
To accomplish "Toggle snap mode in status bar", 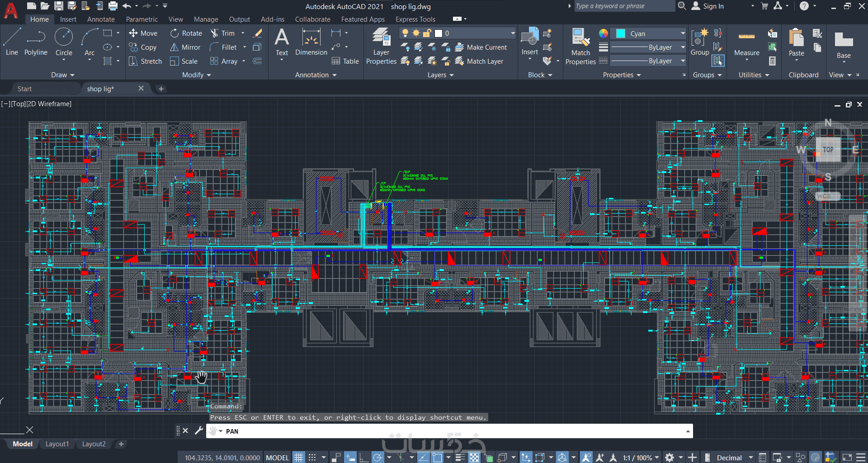I will (312, 458).
